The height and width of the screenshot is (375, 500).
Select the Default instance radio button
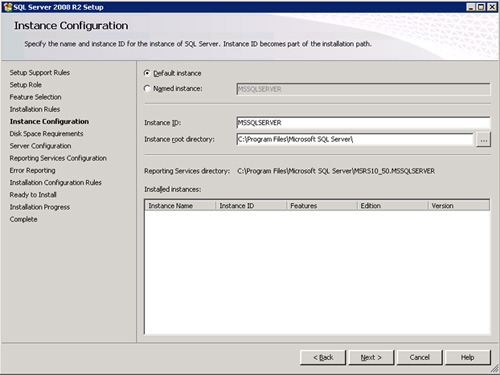click(x=147, y=73)
